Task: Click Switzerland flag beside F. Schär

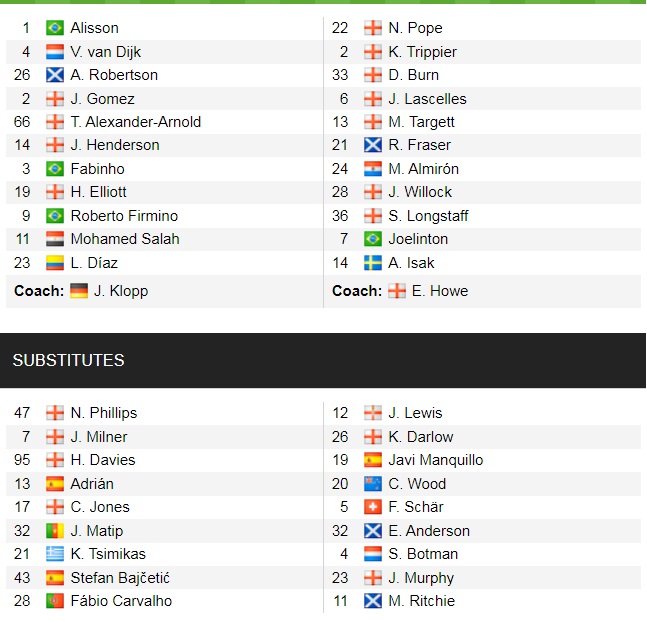Action: [x=372, y=507]
